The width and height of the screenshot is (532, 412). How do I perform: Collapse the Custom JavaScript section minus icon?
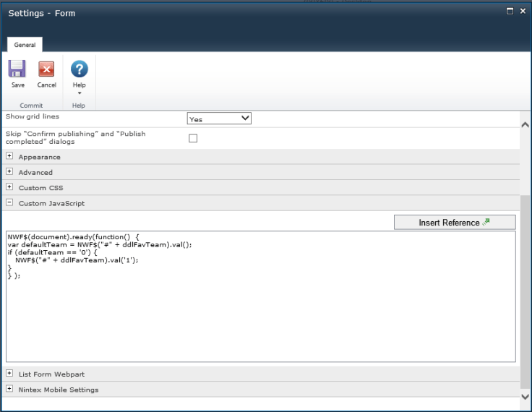pos(9,203)
